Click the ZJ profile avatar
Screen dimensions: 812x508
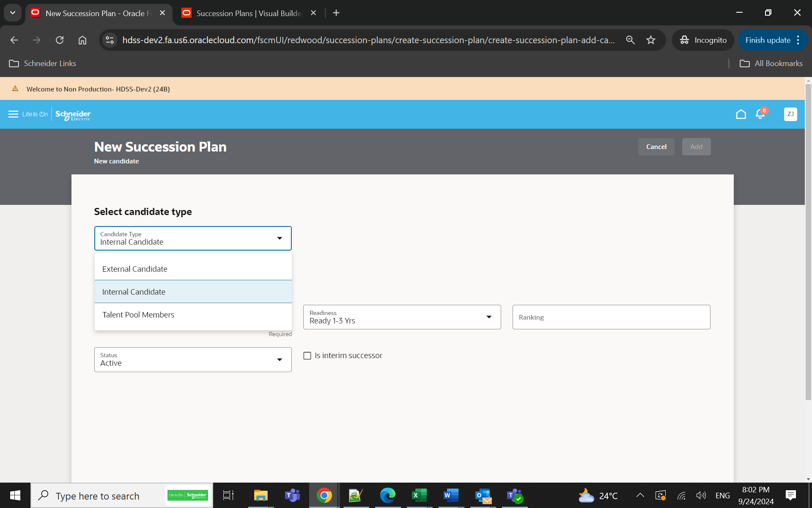click(790, 114)
